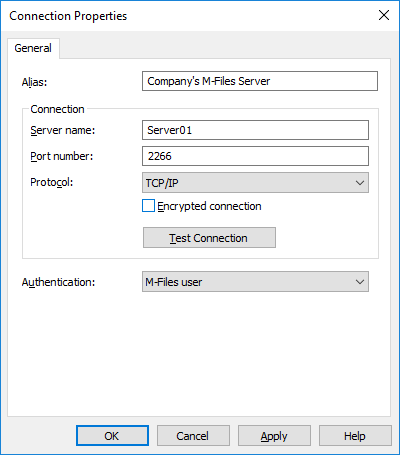Click the Cancel button
The height and width of the screenshot is (455, 400).
tap(193, 436)
